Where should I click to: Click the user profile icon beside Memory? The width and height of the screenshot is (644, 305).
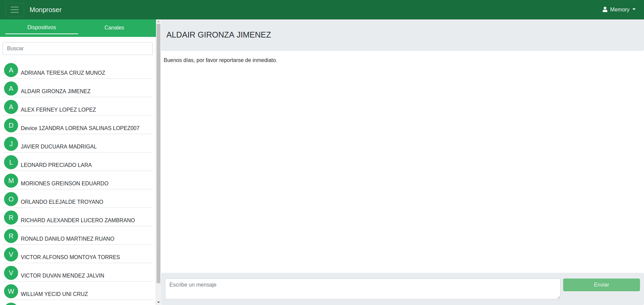click(605, 10)
